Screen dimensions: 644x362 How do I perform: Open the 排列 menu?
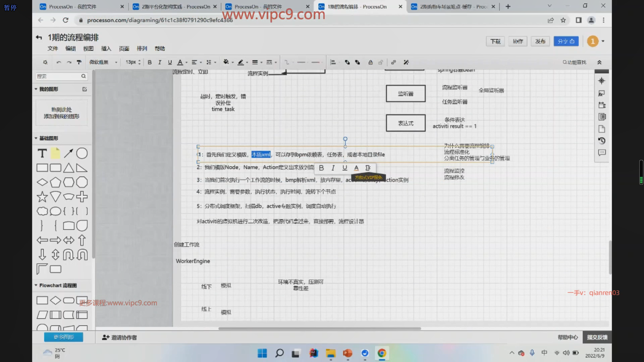[142, 49]
